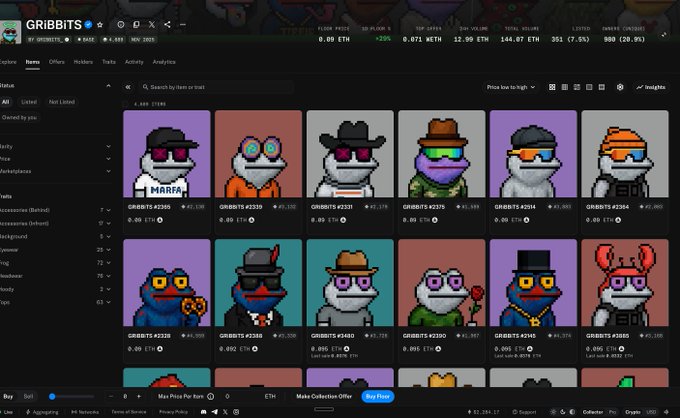680x418 pixels.
Task: Select the single-item view layout icon
Action: 589,87
